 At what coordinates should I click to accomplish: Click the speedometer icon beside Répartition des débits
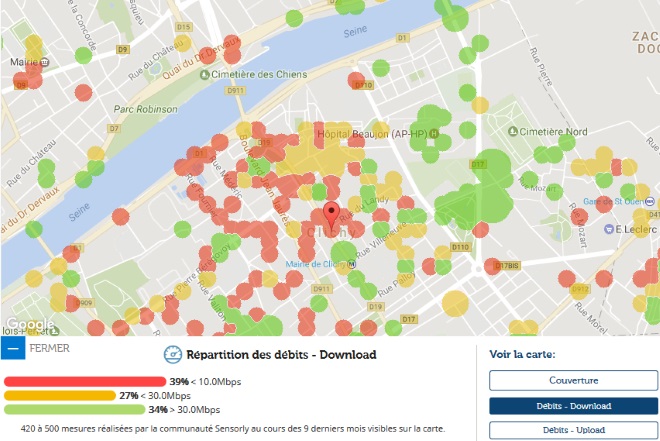173,354
